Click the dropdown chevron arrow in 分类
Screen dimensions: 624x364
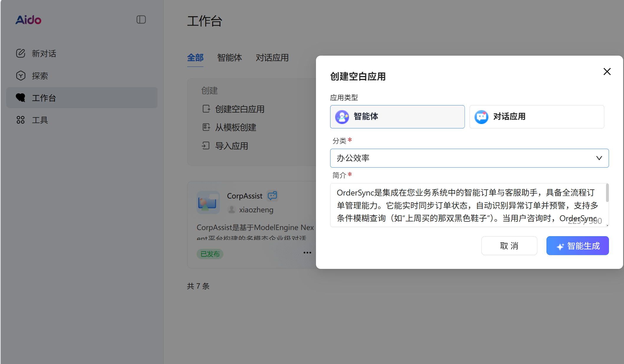[x=599, y=158]
